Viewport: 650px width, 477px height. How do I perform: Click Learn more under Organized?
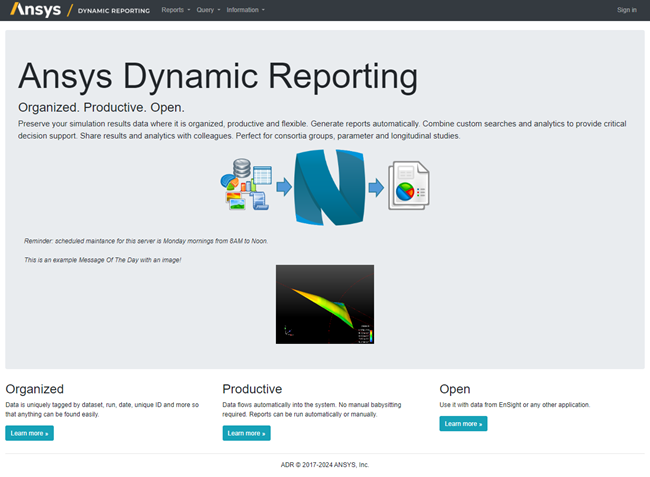29,433
